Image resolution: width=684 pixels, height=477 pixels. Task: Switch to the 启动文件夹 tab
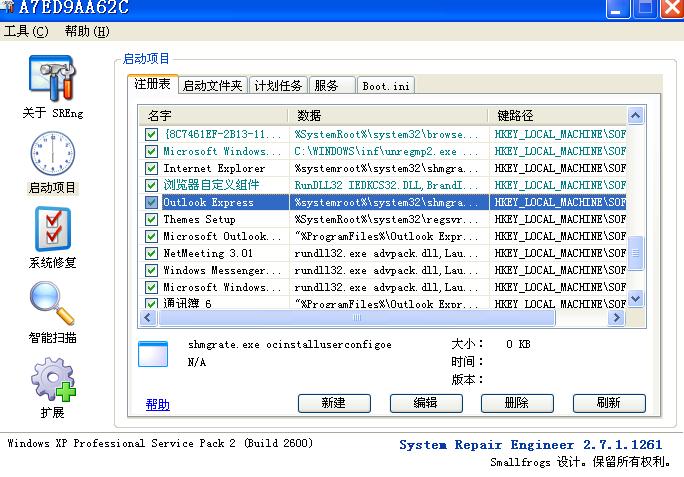click(212, 86)
